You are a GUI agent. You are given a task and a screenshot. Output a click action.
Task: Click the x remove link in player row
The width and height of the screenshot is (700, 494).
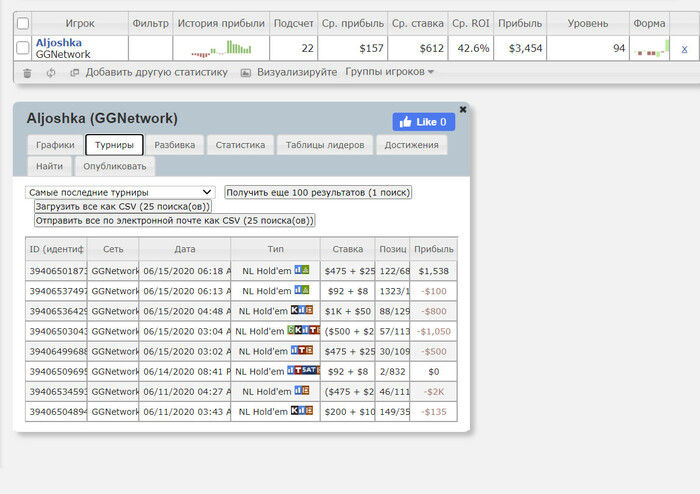[x=684, y=49]
